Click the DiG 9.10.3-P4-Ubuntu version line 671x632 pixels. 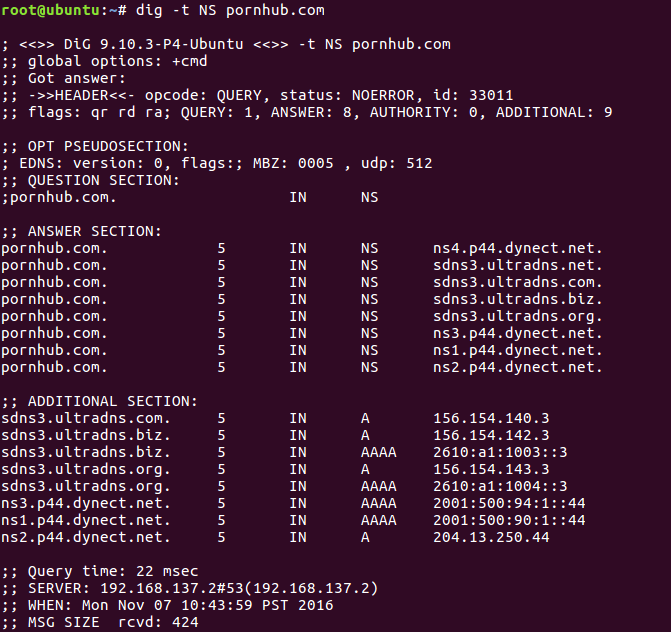tap(226, 44)
